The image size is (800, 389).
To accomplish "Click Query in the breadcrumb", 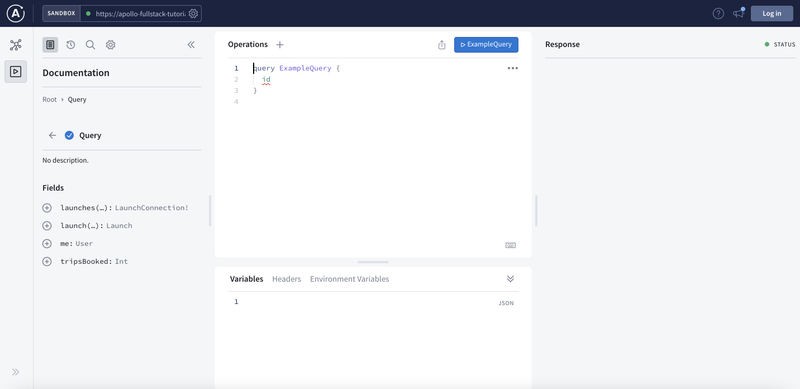I will (x=77, y=100).
